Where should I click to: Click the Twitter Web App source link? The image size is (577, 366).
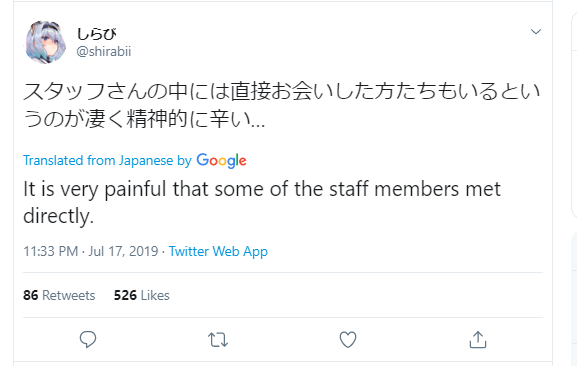coord(218,252)
